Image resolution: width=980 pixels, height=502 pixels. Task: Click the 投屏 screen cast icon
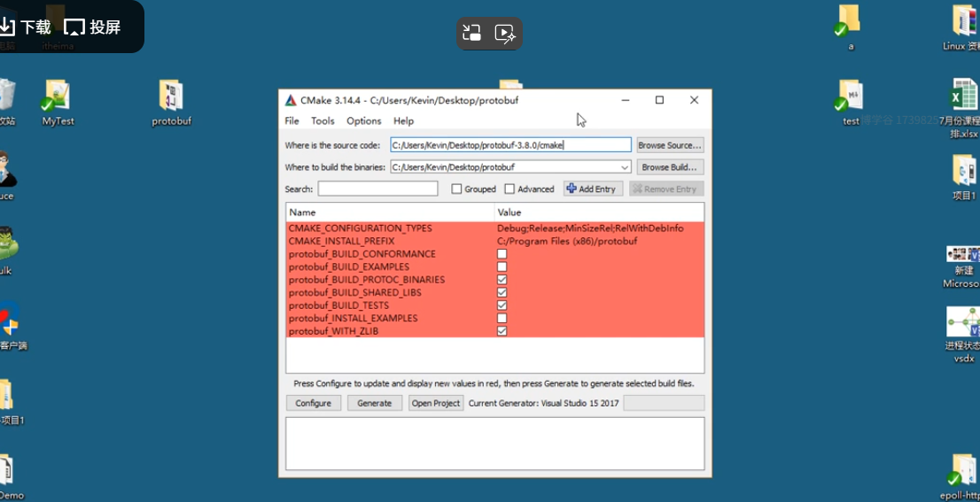point(74,27)
